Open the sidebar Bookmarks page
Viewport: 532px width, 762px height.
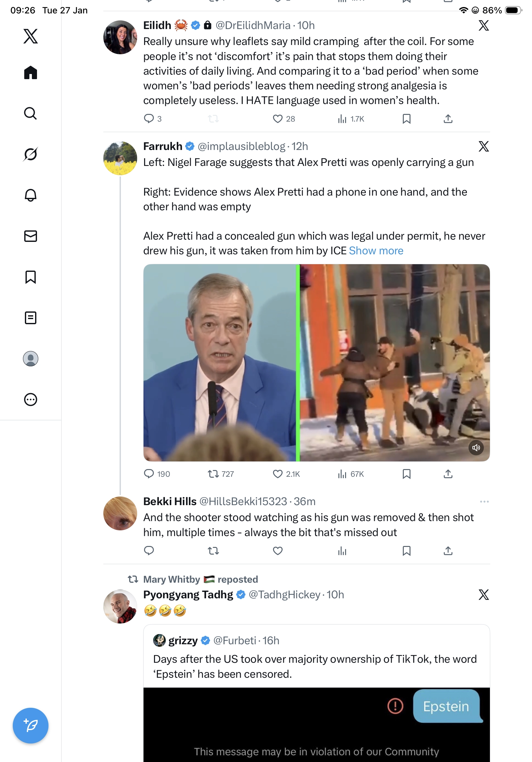(x=31, y=277)
